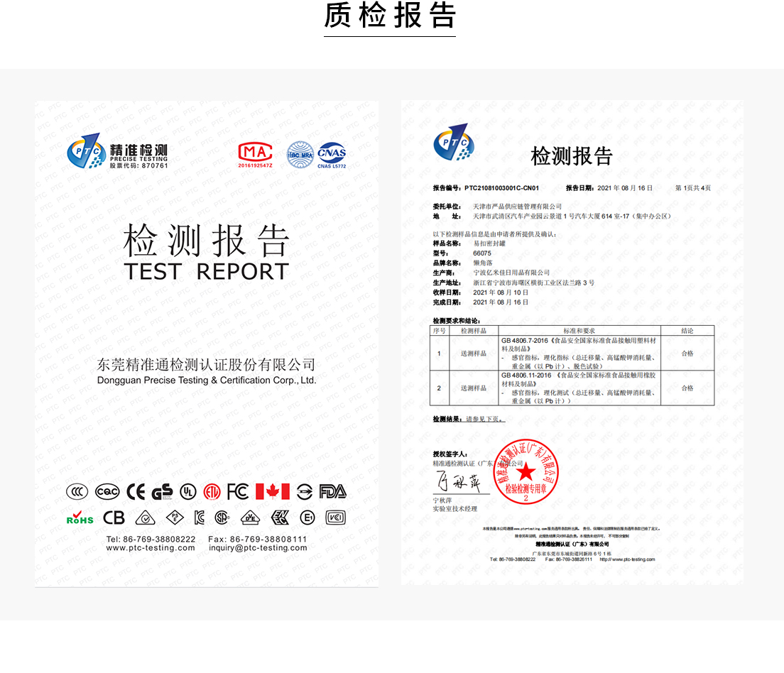Click the CB scheme logo
The height and width of the screenshot is (673, 784).
tap(114, 518)
